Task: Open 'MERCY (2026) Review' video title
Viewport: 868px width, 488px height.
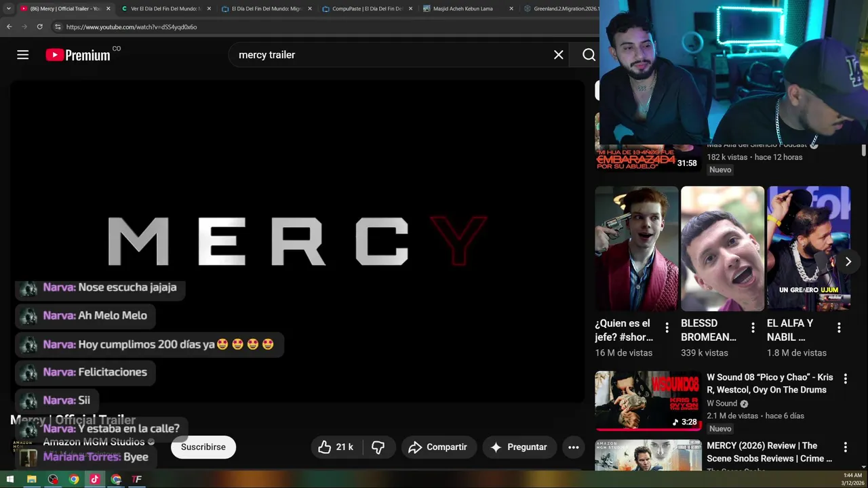Action: point(770,452)
